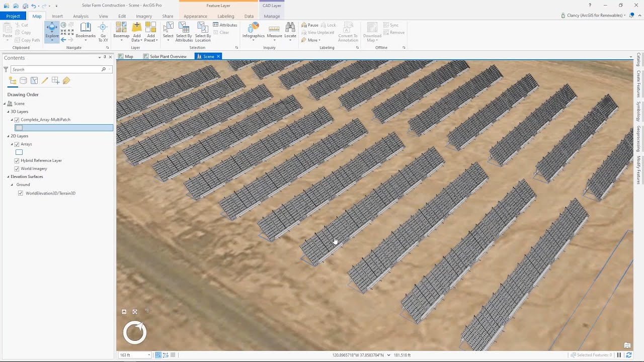This screenshot has width=644, height=362.
Task: Open the Project tab
Action: [13, 16]
